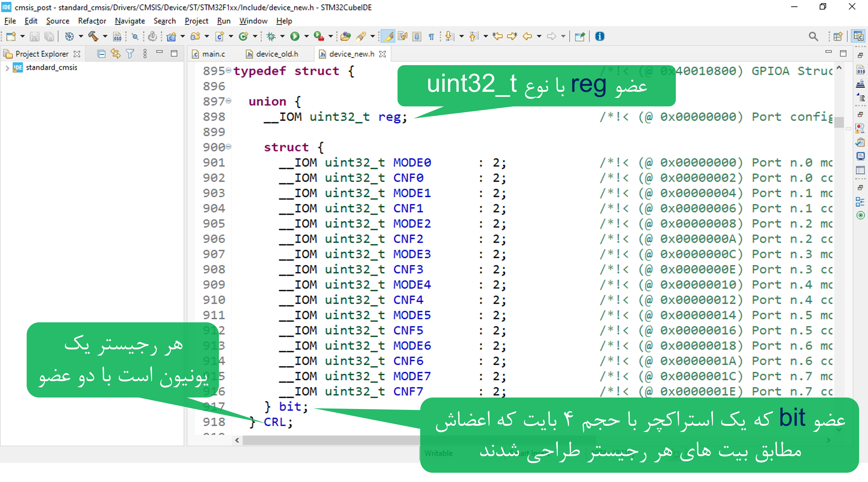The width and height of the screenshot is (868, 482).
Task: Open the File menu
Action: pyautogui.click(x=10, y=21)
